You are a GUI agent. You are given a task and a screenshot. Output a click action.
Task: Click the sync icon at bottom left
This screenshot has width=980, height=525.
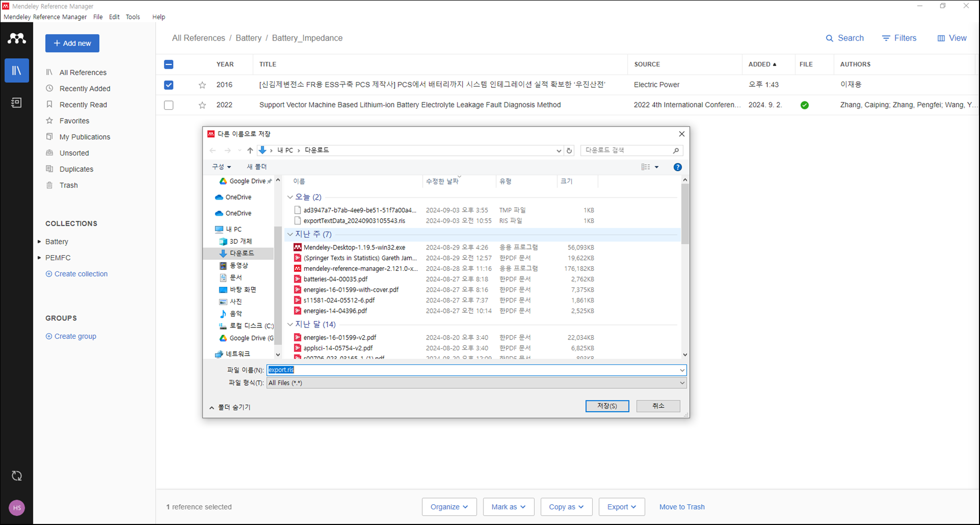17,476
